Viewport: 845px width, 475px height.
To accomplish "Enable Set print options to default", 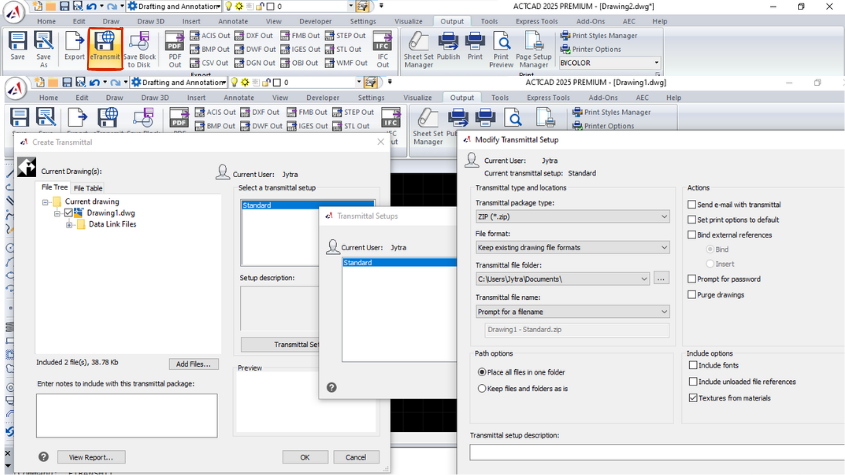I will pyautogui.click(x=691, y=220).
